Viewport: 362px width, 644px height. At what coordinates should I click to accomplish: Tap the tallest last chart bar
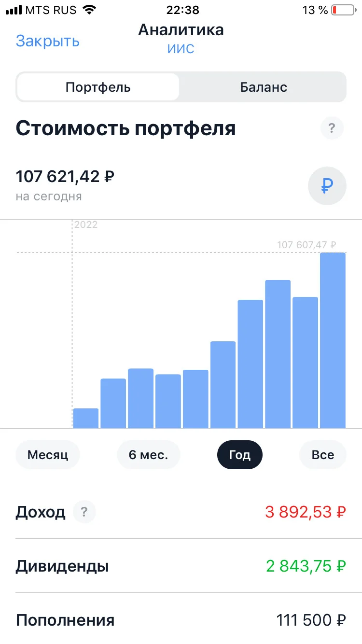(x=333, y=340)
